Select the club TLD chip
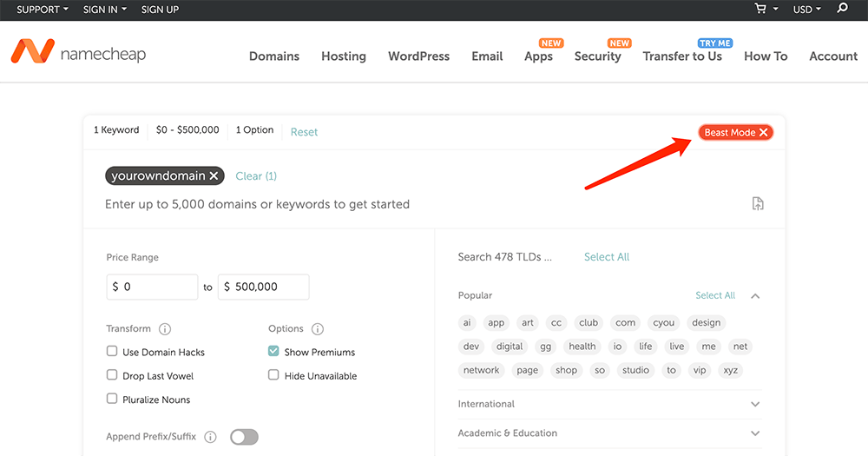The height and width of the screenshot is (456, 868). click(589, 322)
